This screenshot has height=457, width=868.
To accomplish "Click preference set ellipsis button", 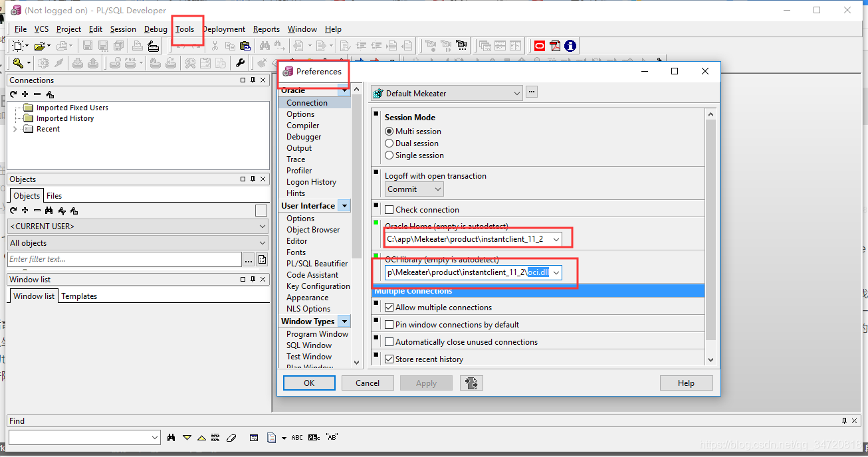I will click(x=531, y=92).
